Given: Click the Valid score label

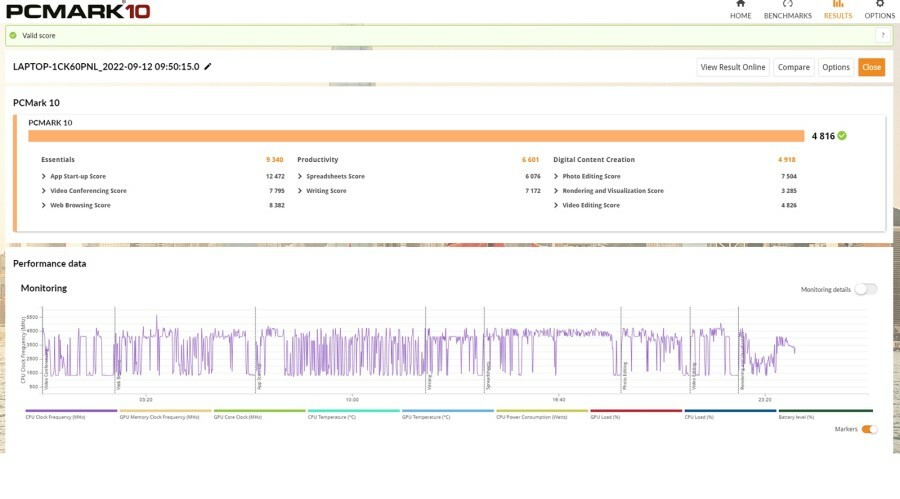Looking at the screenshot, I should pyautogui.click(x=38, y=36).
